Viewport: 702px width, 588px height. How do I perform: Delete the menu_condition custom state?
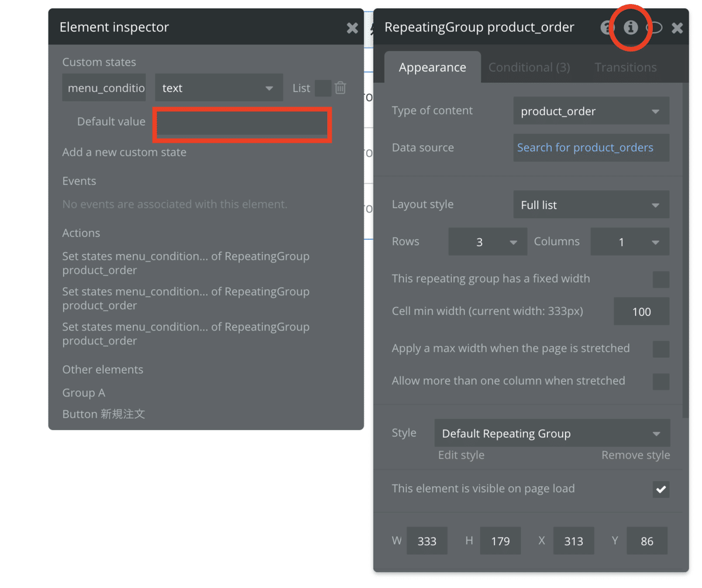click(x=340, y=88)
